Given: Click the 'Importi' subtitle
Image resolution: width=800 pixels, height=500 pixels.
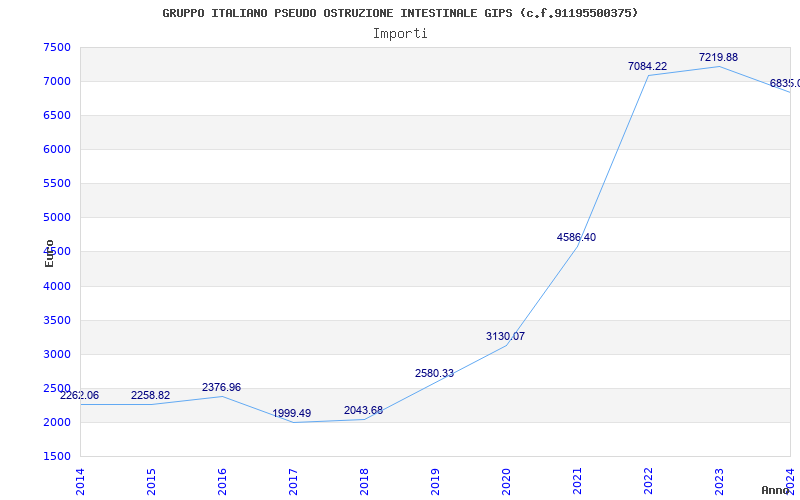Looking at the screenshot, I should point(400,34).
